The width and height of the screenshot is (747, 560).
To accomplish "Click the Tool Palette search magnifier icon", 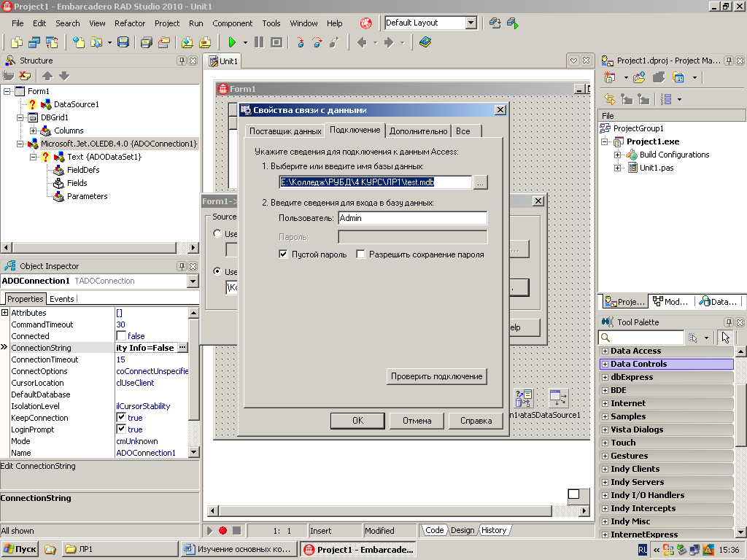I will pos(605,337).
